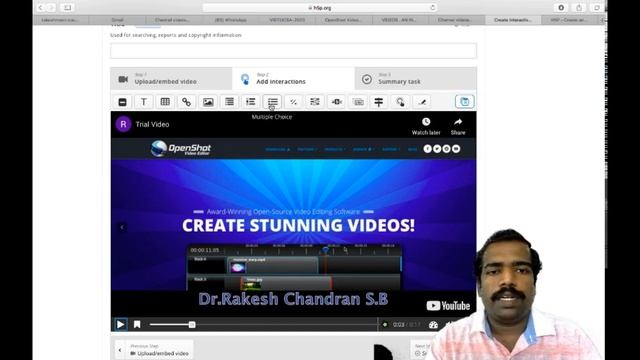Image resolution: width=640 pixels, height=360 pixels.
Task: Select the Statements summary tool
Action: coord(229,102)
